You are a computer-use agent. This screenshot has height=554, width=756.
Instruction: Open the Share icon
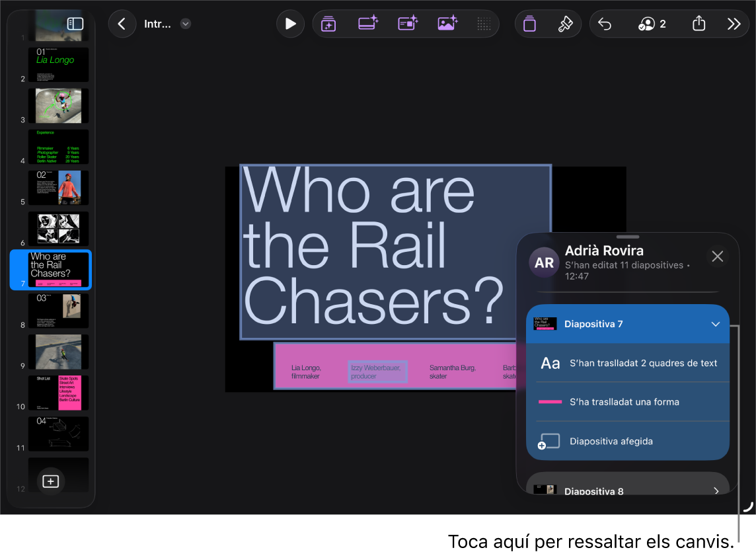pos(699,24)
